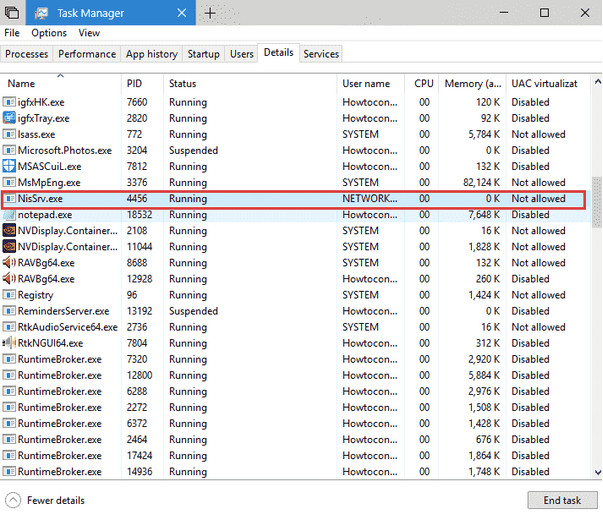Select RuntimeBroker.exe with PID 6288
The image size is (603, 516).
294,391
